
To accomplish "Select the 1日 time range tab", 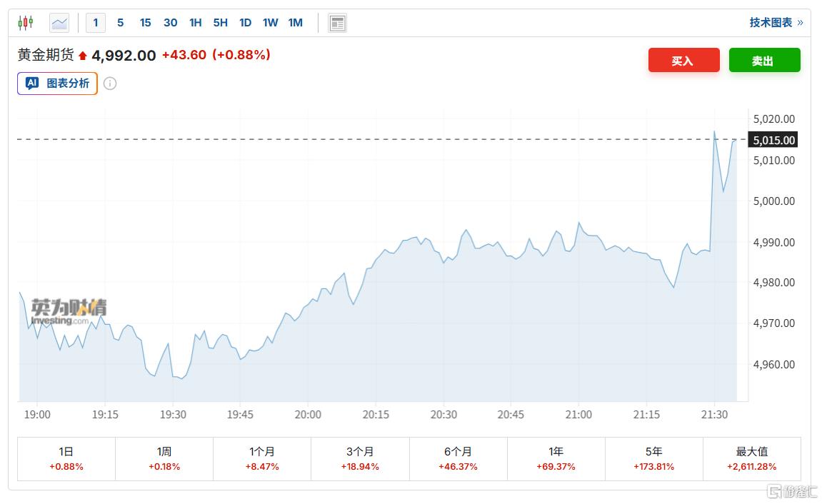I will point(66,458).
